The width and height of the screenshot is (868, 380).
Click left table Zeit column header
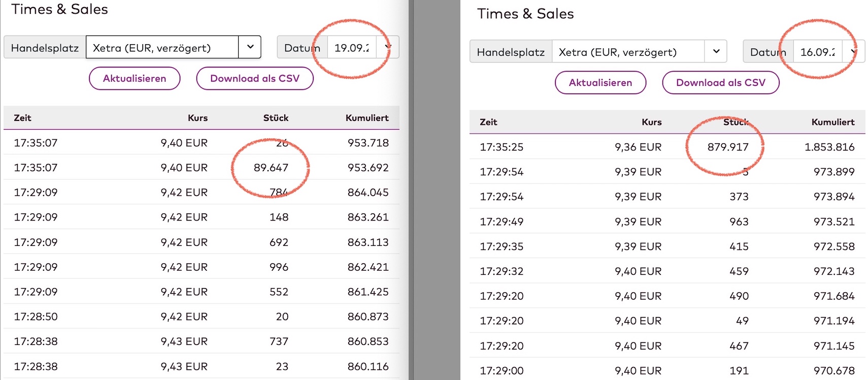point(22,118)
